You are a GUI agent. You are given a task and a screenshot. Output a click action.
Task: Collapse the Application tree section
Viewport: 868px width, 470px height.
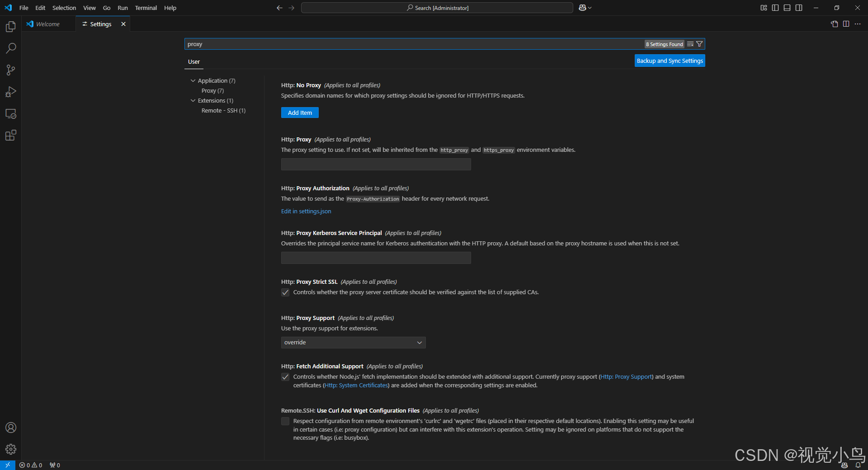click(193, 81)
